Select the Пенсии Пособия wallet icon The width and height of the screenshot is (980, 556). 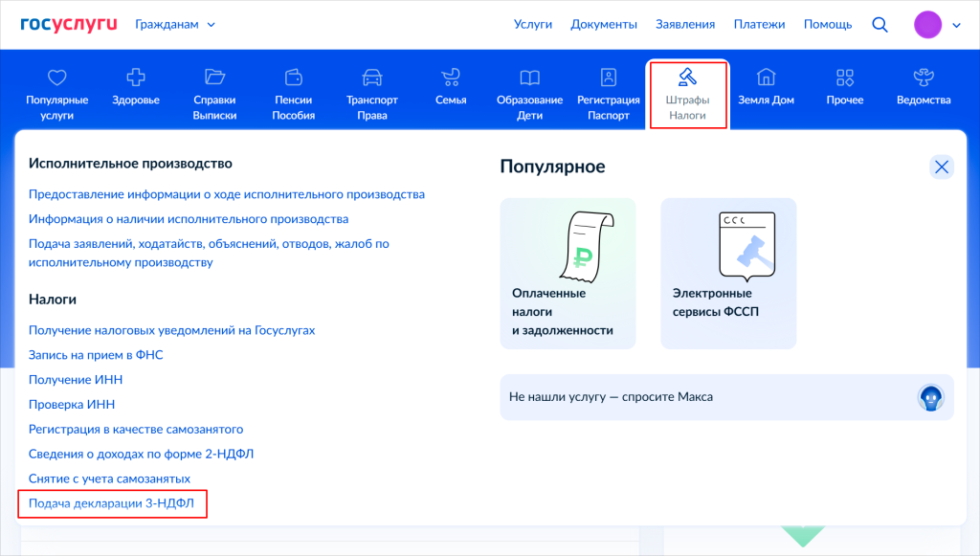click(x=293, y=78)
